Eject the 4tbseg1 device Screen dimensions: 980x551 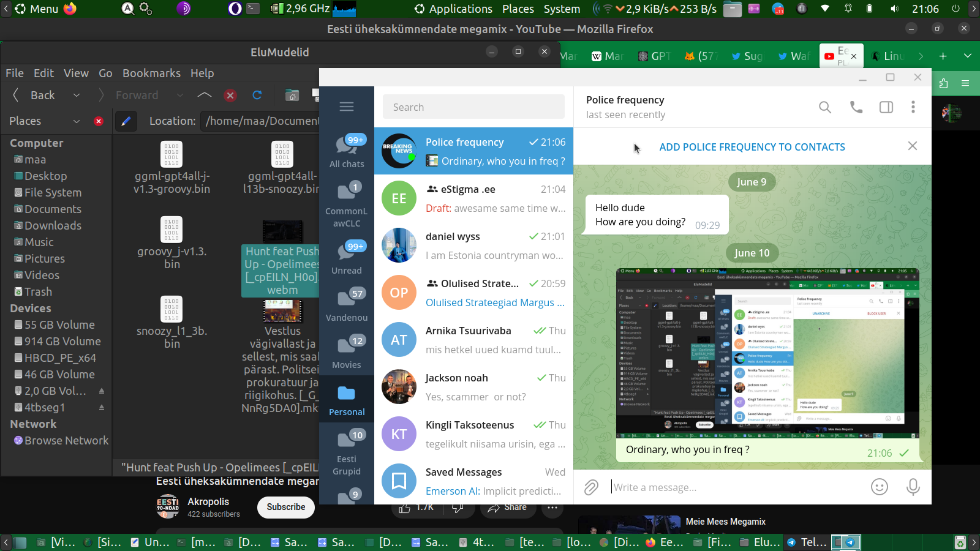pos(102,407)
